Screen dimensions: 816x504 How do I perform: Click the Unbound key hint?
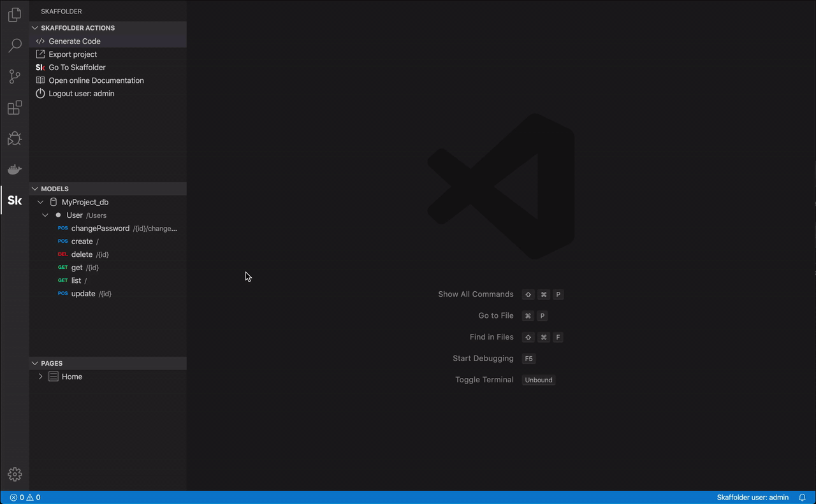point(539,380)
